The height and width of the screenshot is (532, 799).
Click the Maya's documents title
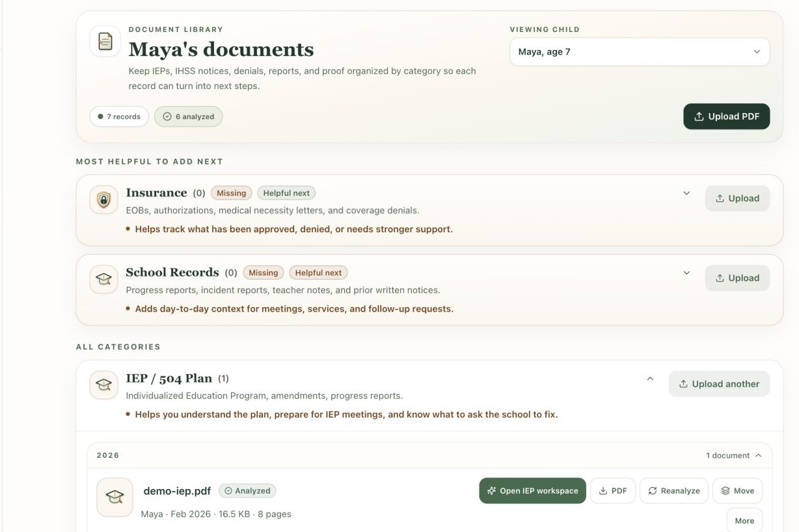pos(221,49)
